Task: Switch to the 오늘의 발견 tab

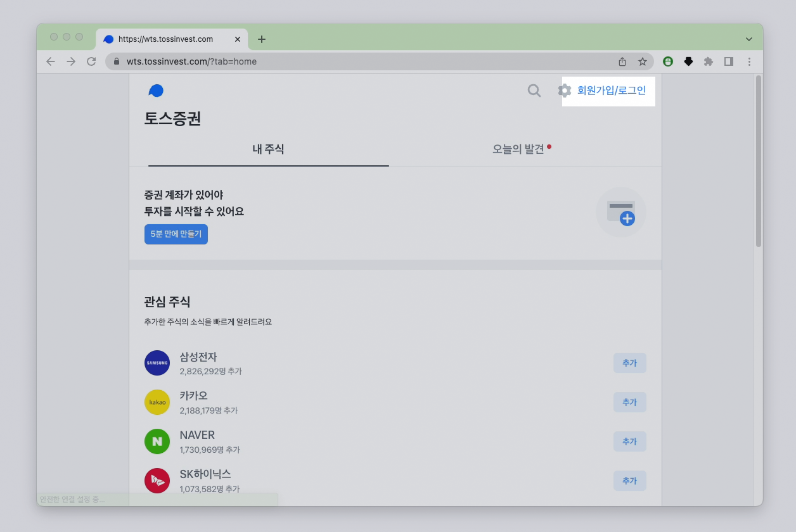Action: (x=522, y=150)
